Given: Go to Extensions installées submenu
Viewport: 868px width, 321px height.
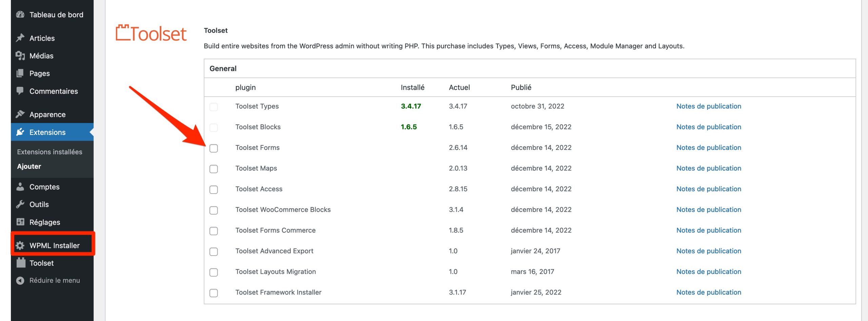Looking at the screenshot, I should click(x=50, y=152).
